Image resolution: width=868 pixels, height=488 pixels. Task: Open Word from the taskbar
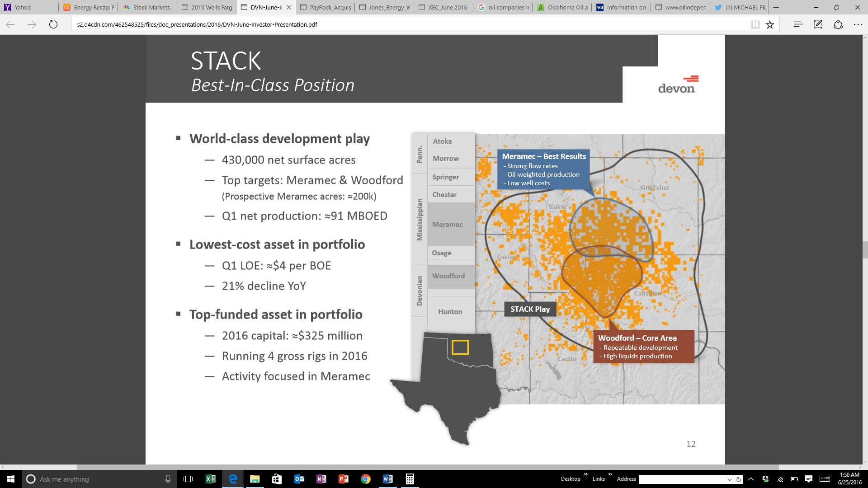(387, 479)
